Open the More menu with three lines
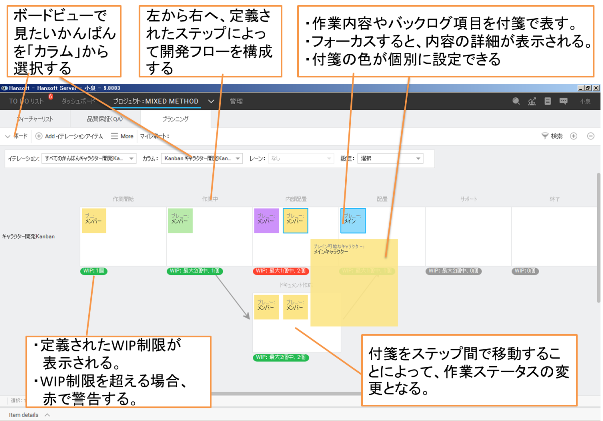Viewport: 603px width, 421px height. pos(122,136)
